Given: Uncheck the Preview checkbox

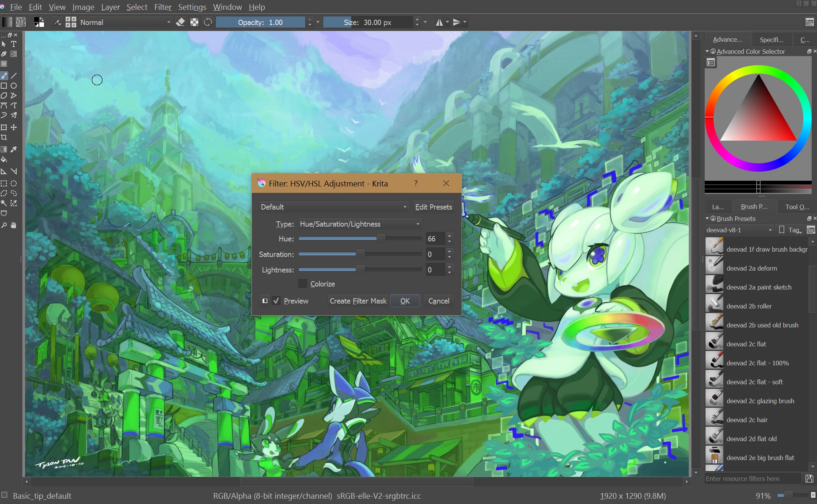Looking at the screenshot, I should [x=277, y=301].
